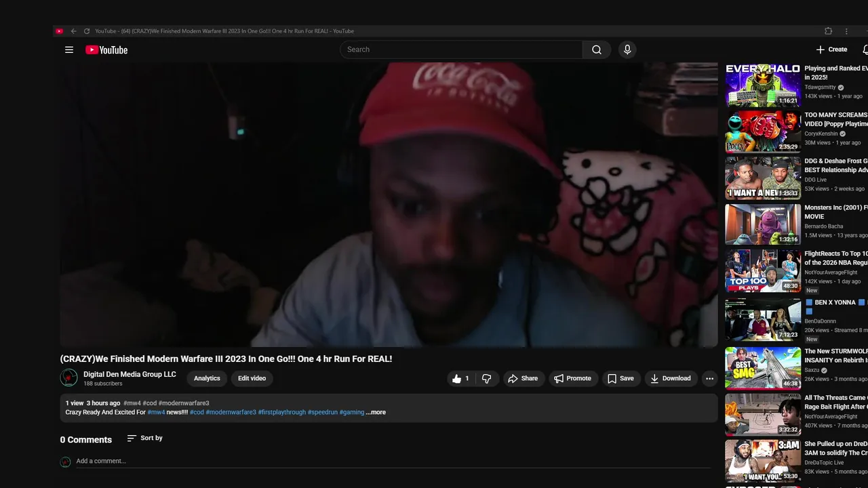Open BEN X YONNA stream thumbnail
Viewport: 868px width, 488px height.
(x=763, y=319)
